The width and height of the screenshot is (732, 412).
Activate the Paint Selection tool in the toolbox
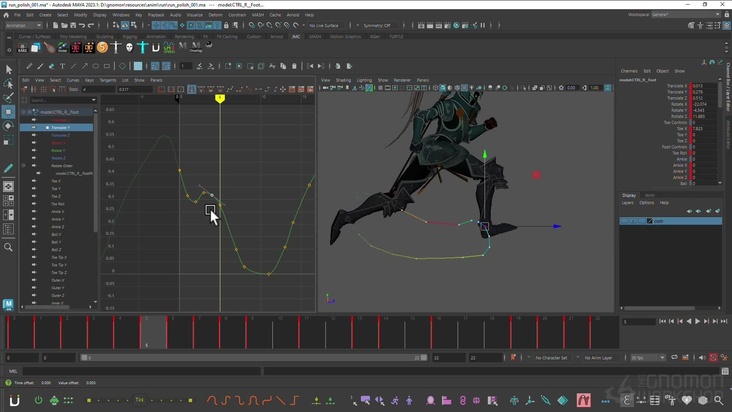pyautogui.click(x=9, y=97)
